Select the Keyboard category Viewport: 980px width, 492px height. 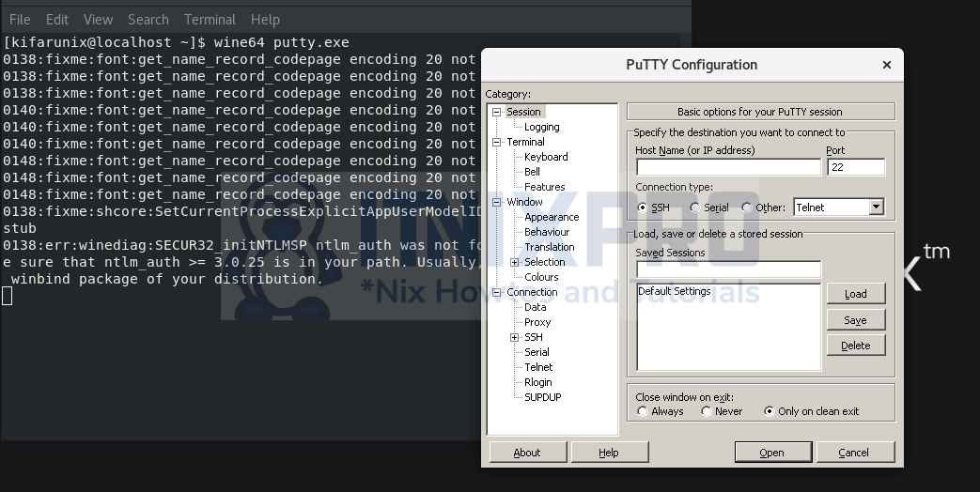pos(546,157)
